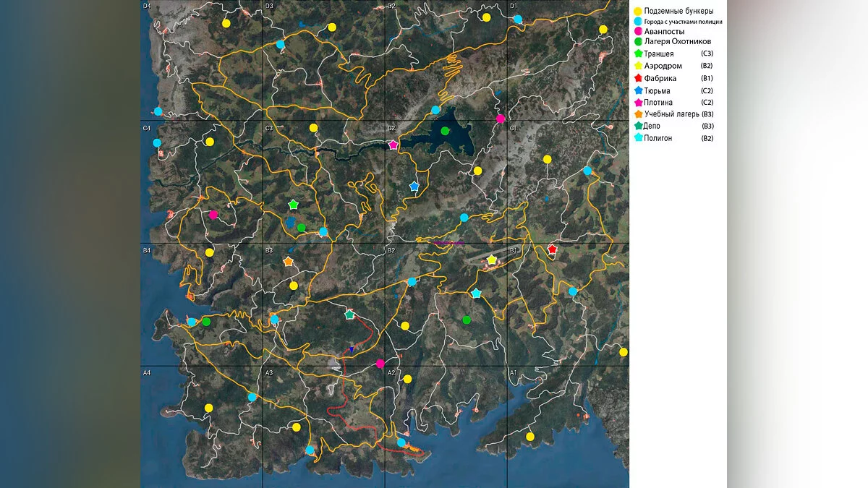The height and width of the screenshot is (488, 868).
Task: Select legend label "Тюрьма"
Action: point(658,90)
